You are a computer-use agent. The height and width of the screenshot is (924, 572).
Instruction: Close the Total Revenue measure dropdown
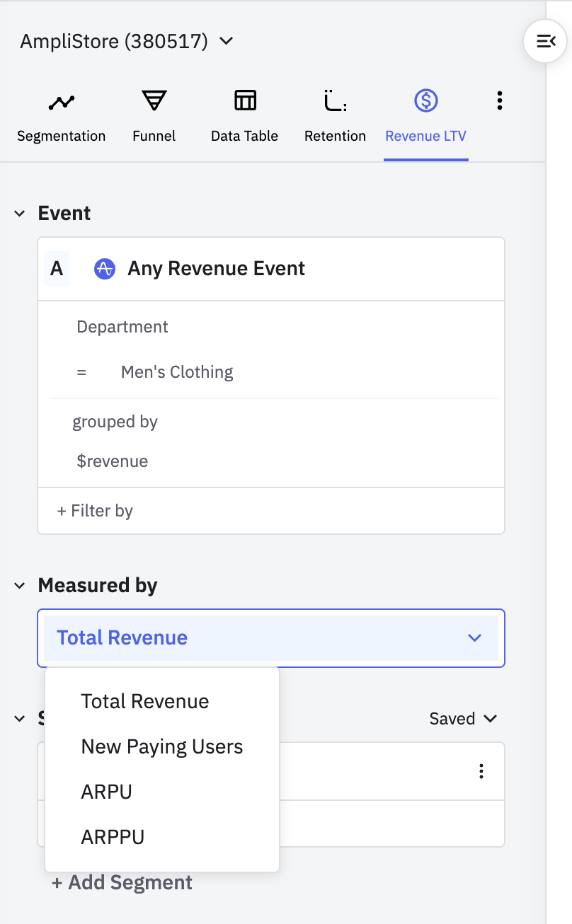(474, 638)
